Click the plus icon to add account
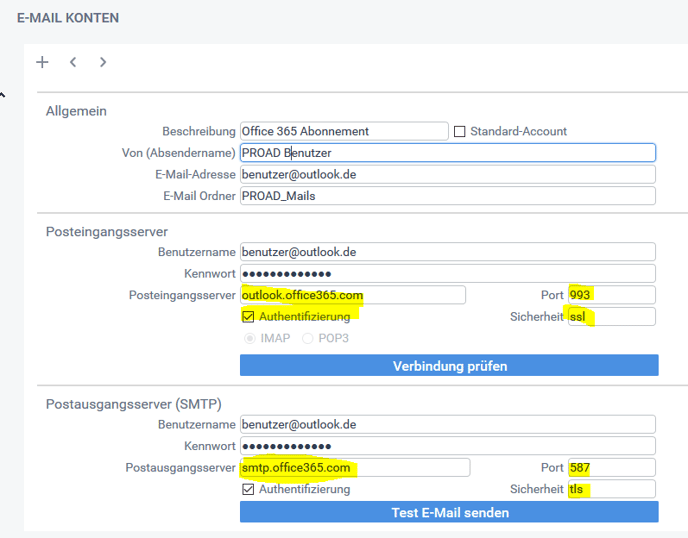Image resolution: width=688 pixels, height=538 pixels. tap(42, 62)
